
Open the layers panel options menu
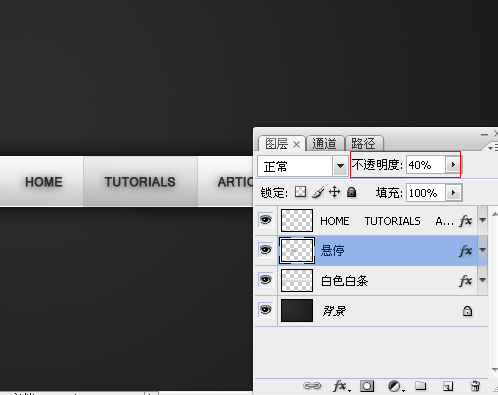point(493,147)
